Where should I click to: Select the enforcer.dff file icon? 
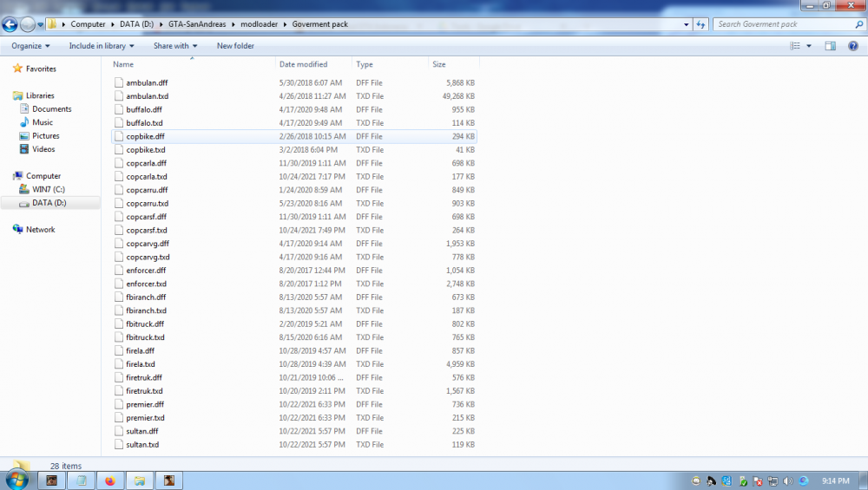[x=118, y=271]
